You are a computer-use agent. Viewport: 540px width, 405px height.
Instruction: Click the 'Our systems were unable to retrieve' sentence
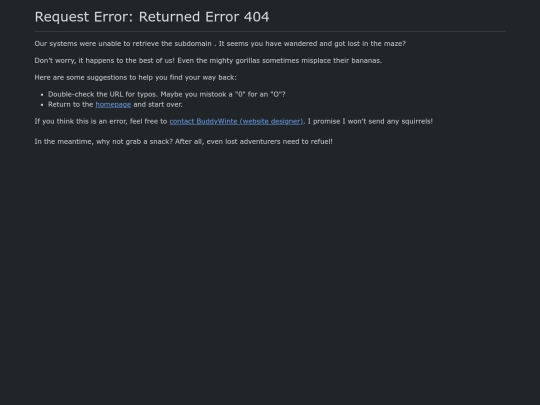(x=220, y=44)
